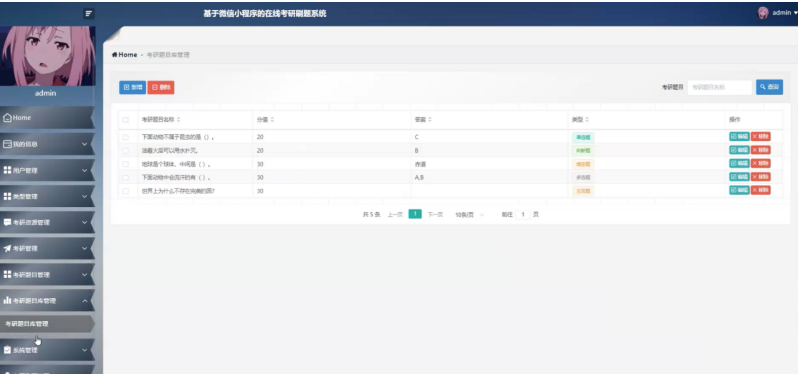800x375 pixels.
Task: Go to previous page with 上一页
Action: click(395, 215)
